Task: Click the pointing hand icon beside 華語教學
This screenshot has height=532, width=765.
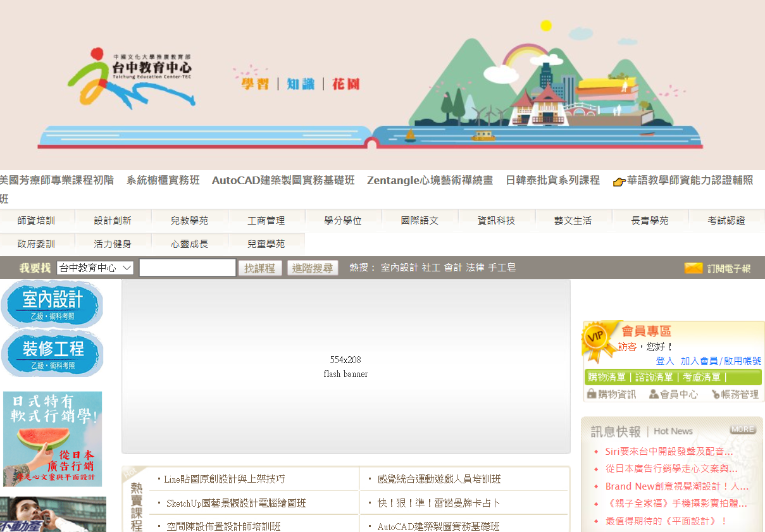Action: click(x=619, y=182)
